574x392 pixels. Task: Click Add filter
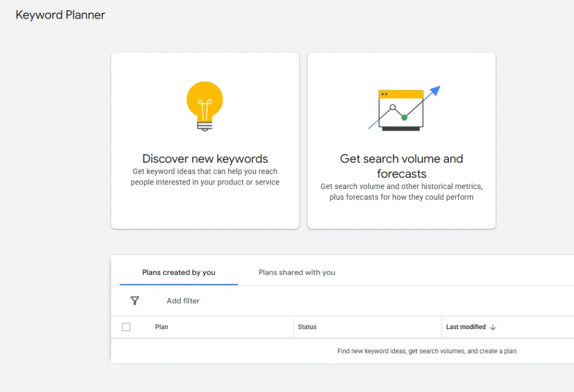point(183,301)
